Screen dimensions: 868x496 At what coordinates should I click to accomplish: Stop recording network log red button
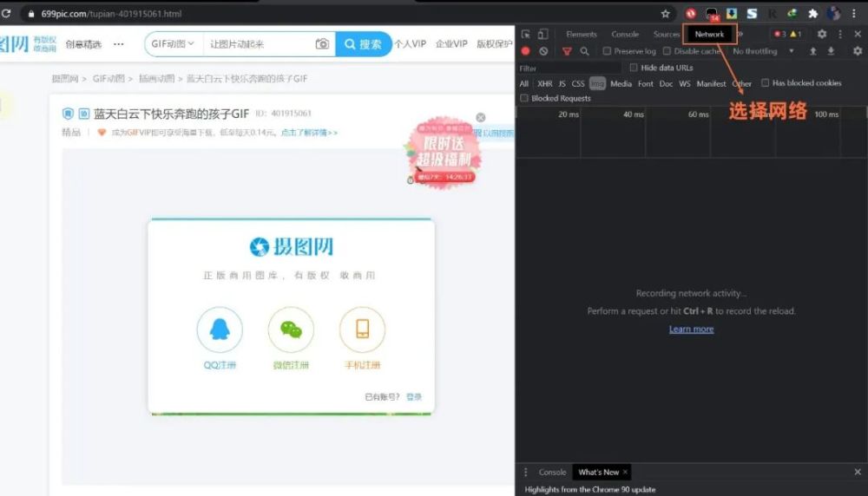point(525,51)
